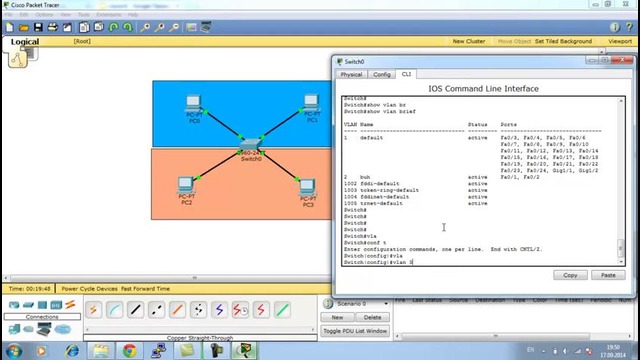
Task: Open a file with the folder icon
Action: click(24, 27)
